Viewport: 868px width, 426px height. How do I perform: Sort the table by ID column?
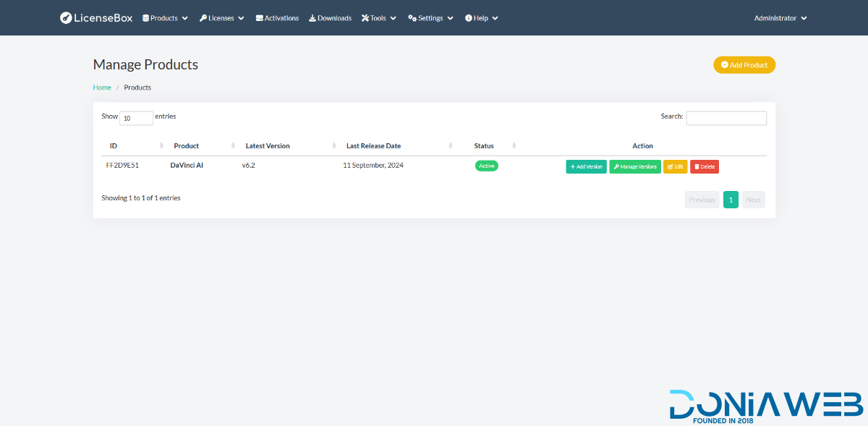pos(114,146)
